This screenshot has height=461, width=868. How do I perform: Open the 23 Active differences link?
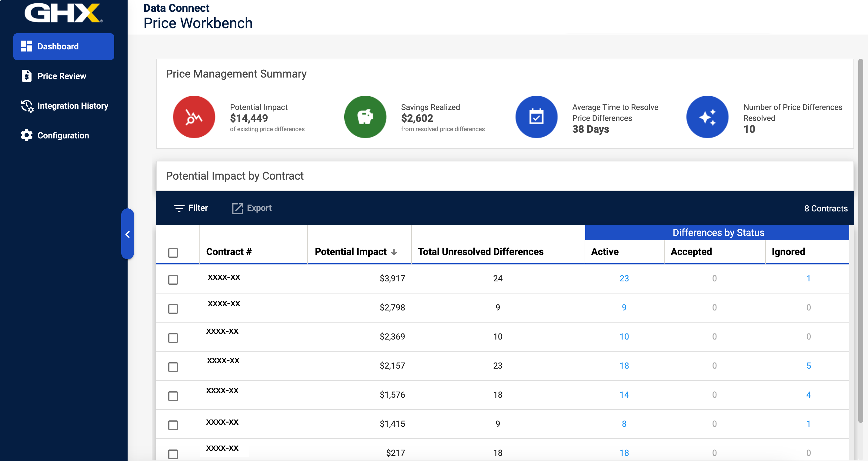pos(624,278)
